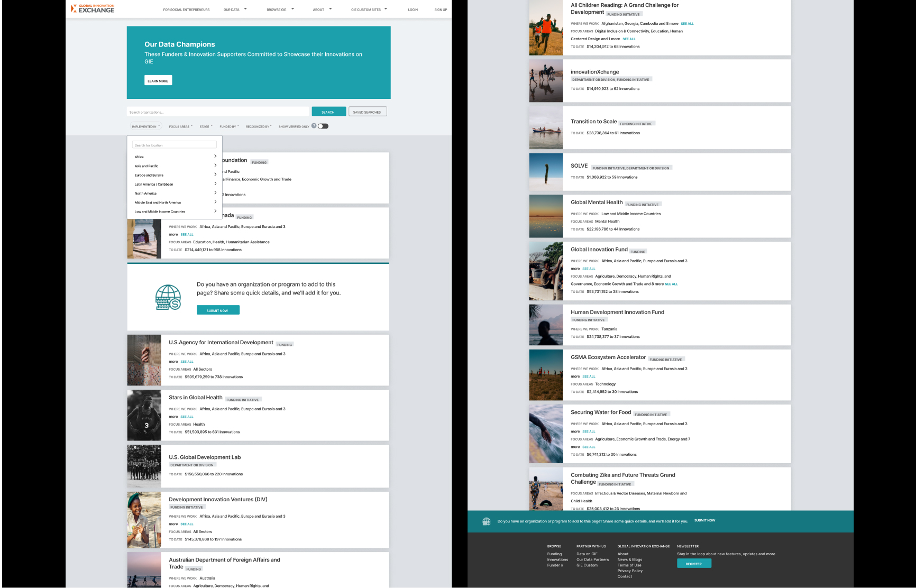Click the globe icon in the teal footer banner
The width and height of the screenshot is (916, 588).
486,521
